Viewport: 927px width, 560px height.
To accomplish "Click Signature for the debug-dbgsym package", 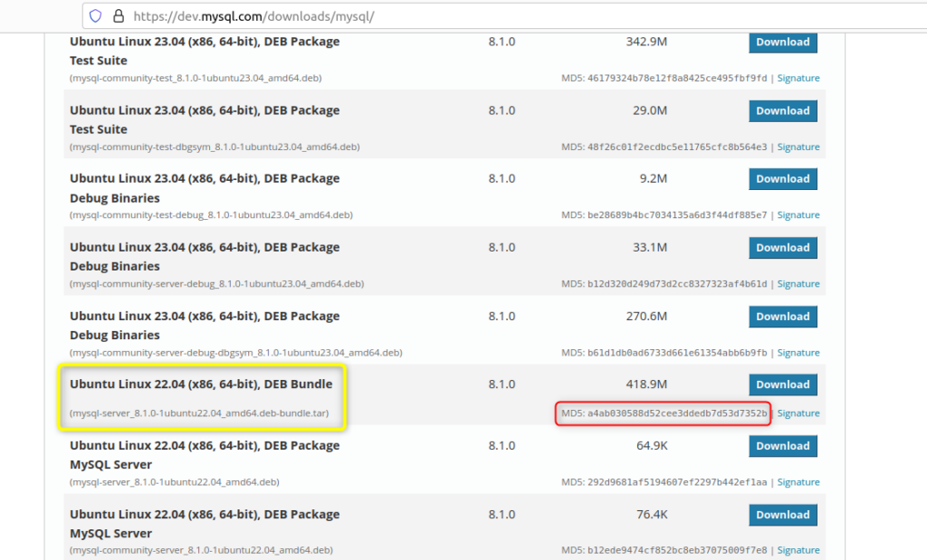I will (798, 352).
